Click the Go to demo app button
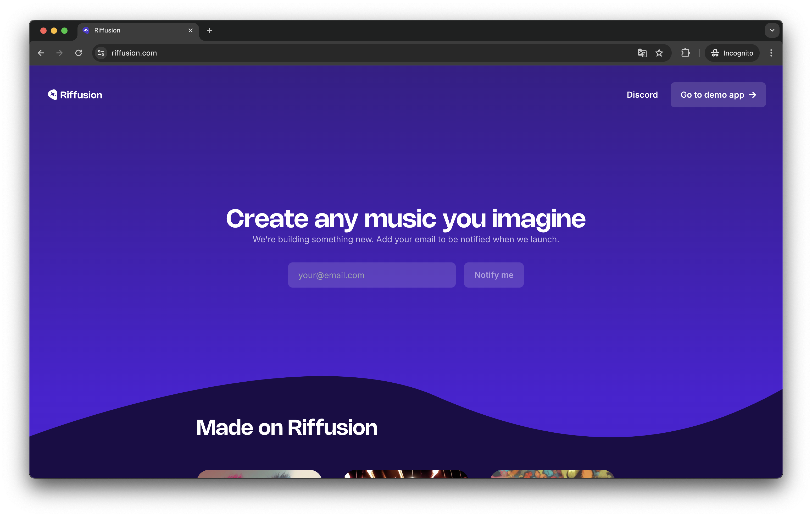 pos(718,95)
